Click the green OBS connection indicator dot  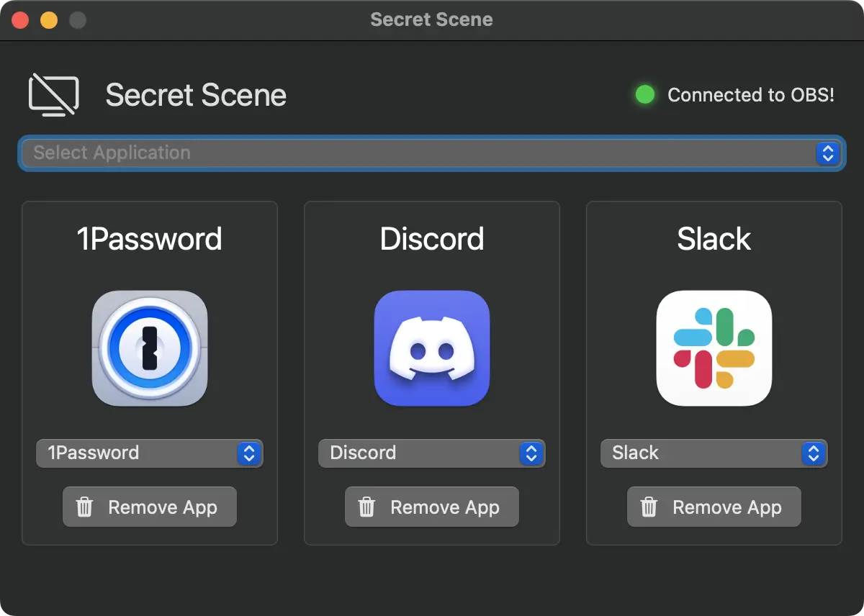click(x=645, y=94)
